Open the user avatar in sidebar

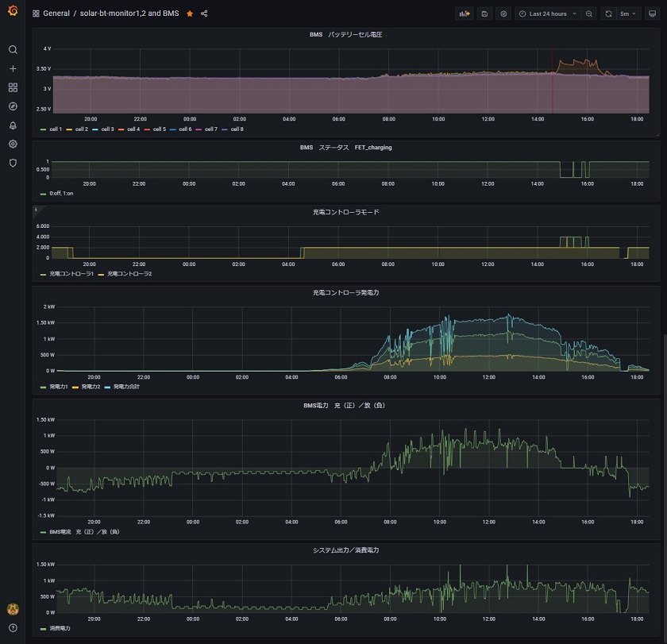(x=13, y=609)
